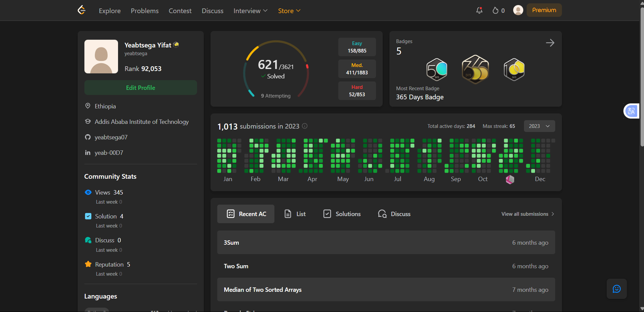Screen dimensions: 644x312
Task: Click the Edit Profile button
Action: [x=141, y=88]
